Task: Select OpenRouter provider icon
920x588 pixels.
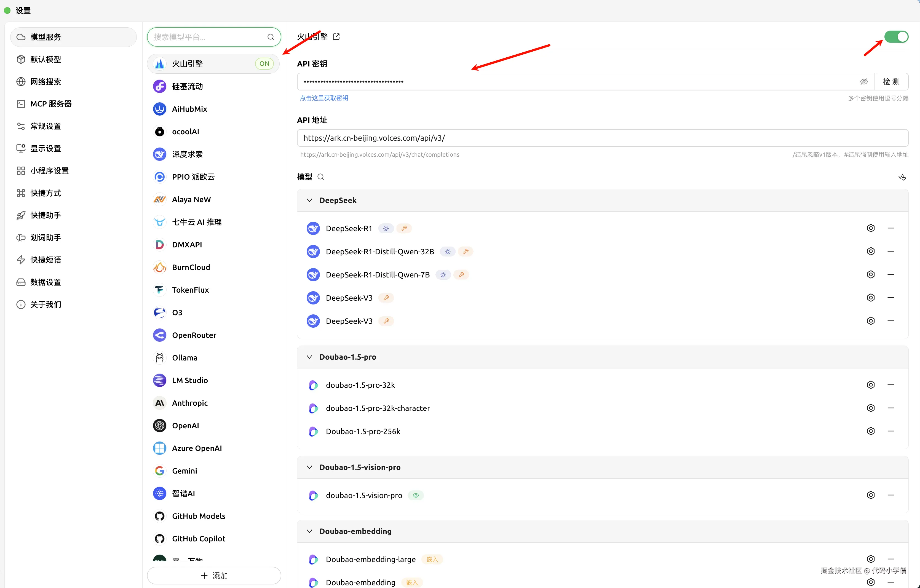Action: (x=160, y=335)
